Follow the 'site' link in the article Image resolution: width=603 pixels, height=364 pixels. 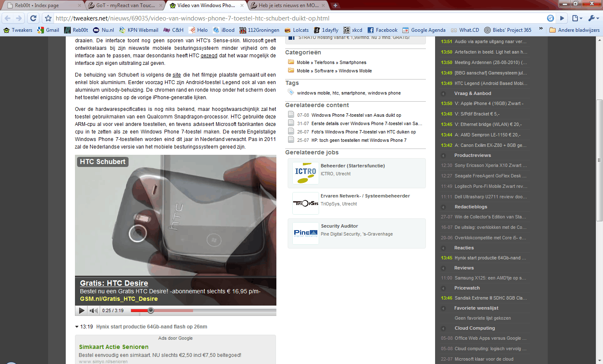tap(177, 75)
